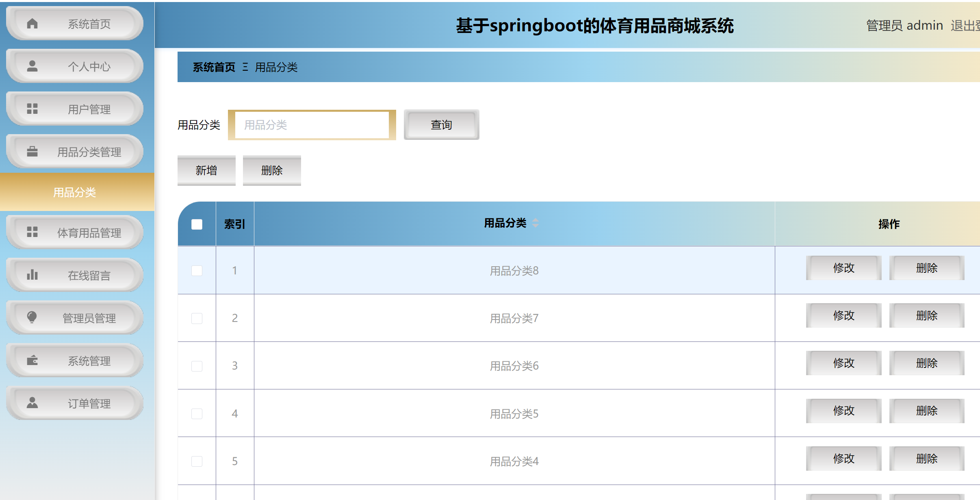Image resolution: width=980 pixels, height=500 pixels.
Task: Expand the 订单管理 sidebar menu
Action: [x=75, y=403]
